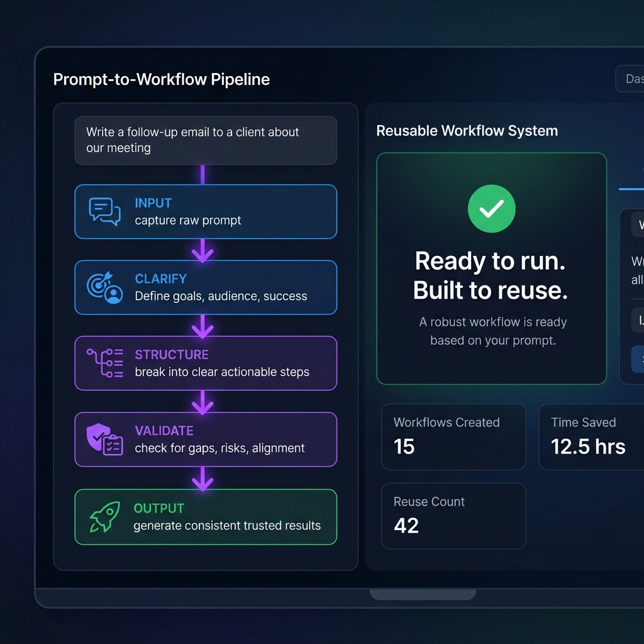Click the OUTPUT rocket icon
This screenshot has height=644, width=644.
pyautogui.click(x=105, y=517)
